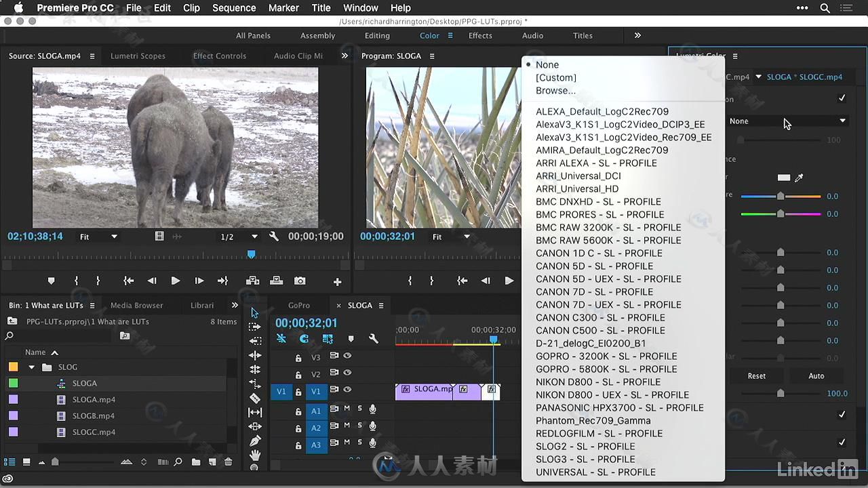This screenshot has width=868, height=488.
Task: Switch to Lumetri Scopes tab
Action: coord(138,56)
